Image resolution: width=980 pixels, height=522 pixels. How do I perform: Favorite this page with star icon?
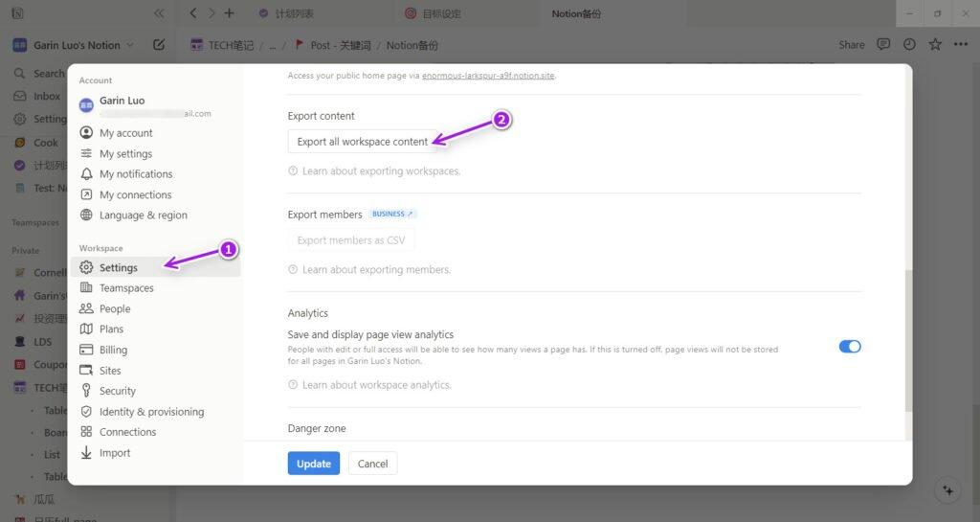[935, 45]
